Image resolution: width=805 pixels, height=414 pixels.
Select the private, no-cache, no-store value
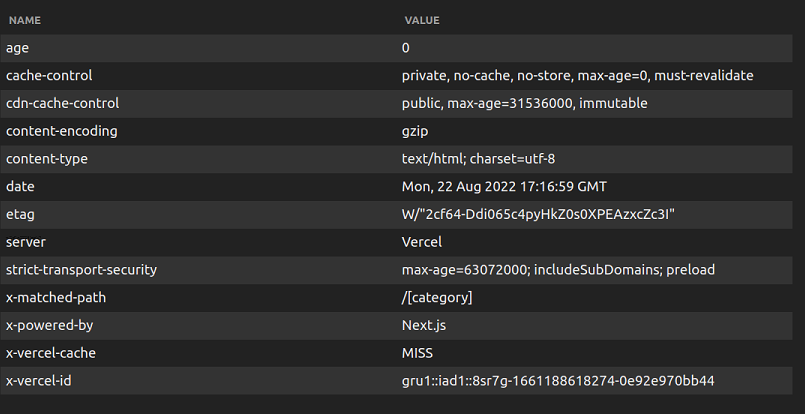pyautogui.click(x=578, y=76)
